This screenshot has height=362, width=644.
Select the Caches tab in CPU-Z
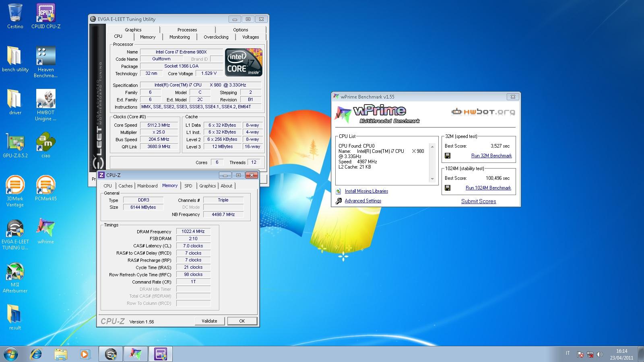[126, 186]
